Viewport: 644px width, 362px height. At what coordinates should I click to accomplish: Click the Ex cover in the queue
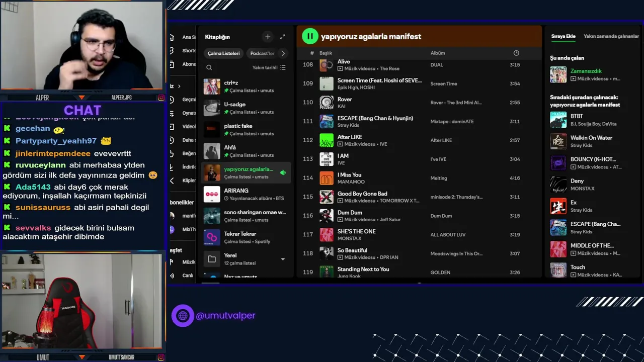click(558, 206)
